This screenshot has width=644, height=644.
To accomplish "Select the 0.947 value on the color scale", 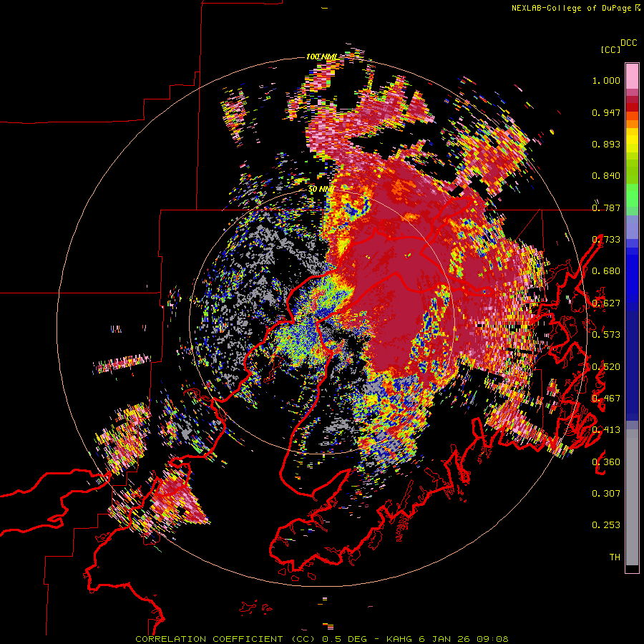I will click(606, 112).
